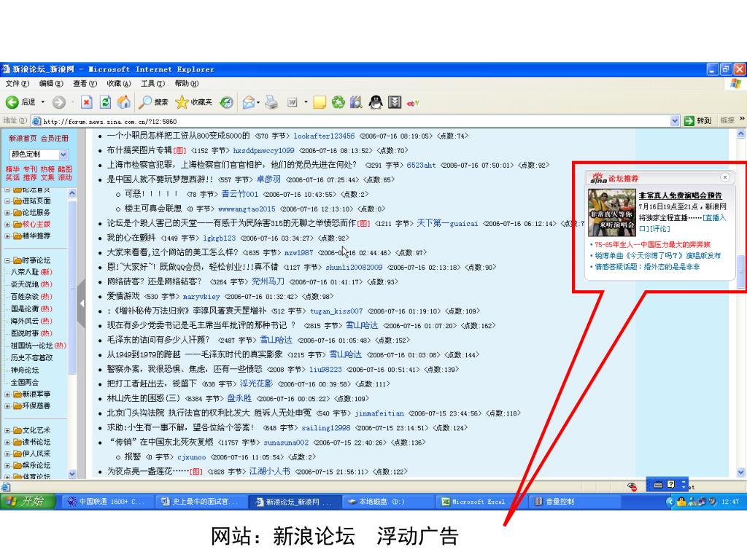Click the 链接 links toolbar label
747x560 pixels.
(727, 120)
